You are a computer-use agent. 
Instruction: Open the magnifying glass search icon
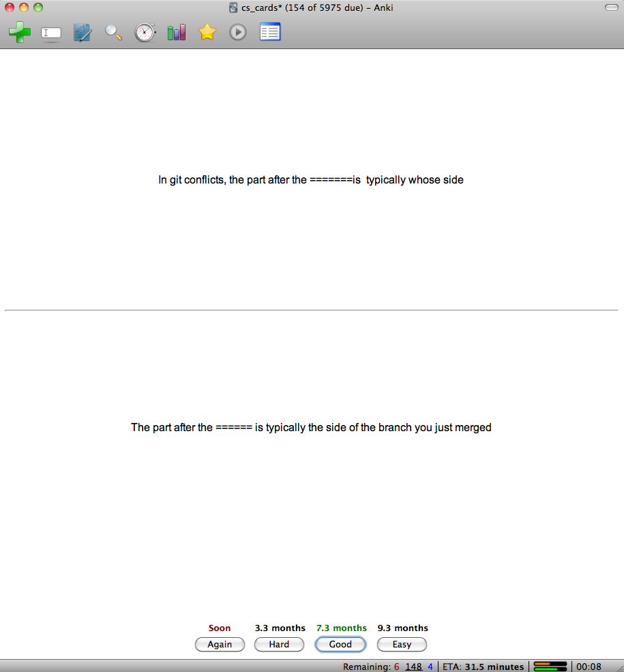(x=114, y=32)
